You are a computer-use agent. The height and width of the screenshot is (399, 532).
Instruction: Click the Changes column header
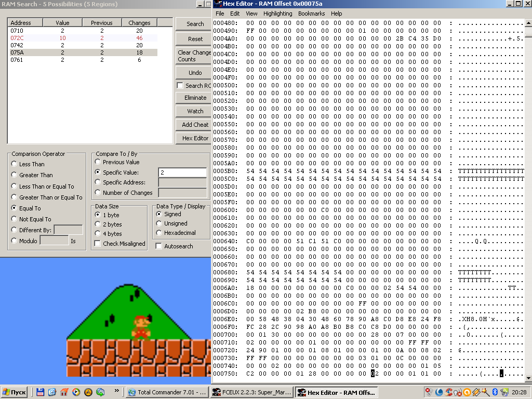tap(139, 23)
